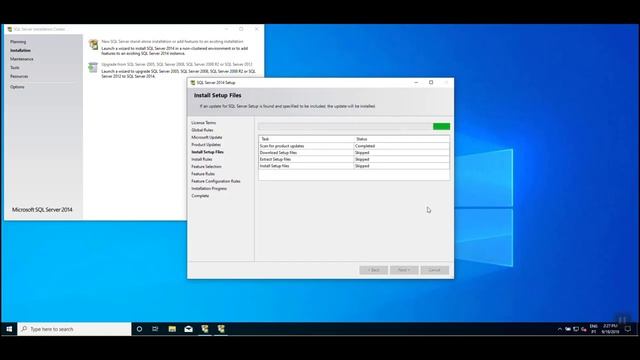Click the Completed status cell
The image size is (640, 360).
(x=401, y=146)
